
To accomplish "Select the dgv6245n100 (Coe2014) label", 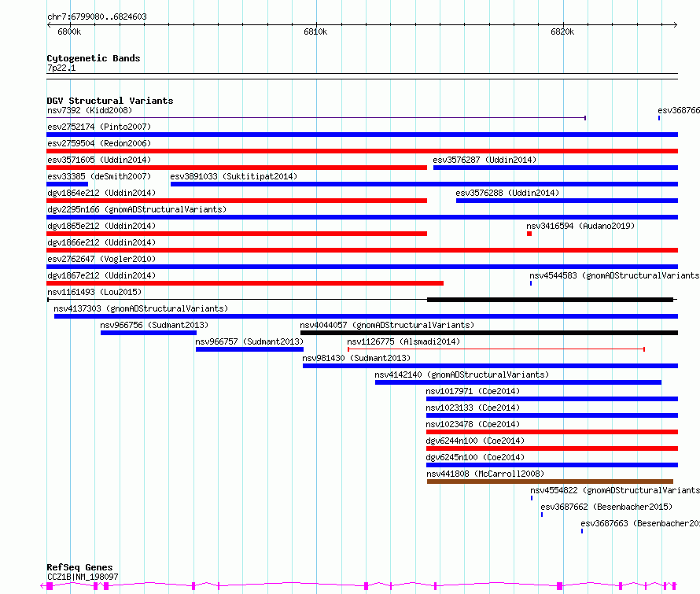I will [x=475, y=457].
